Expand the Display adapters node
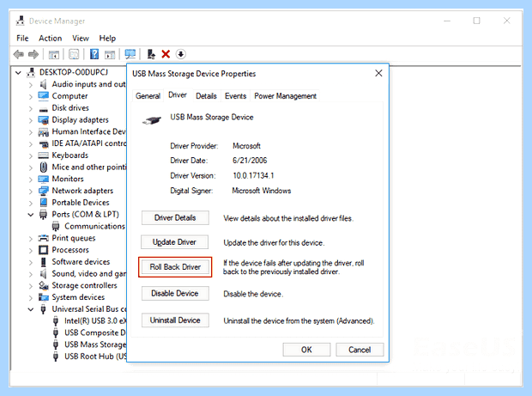This screenshot has height=396, width=532. (x=31, y=120)
